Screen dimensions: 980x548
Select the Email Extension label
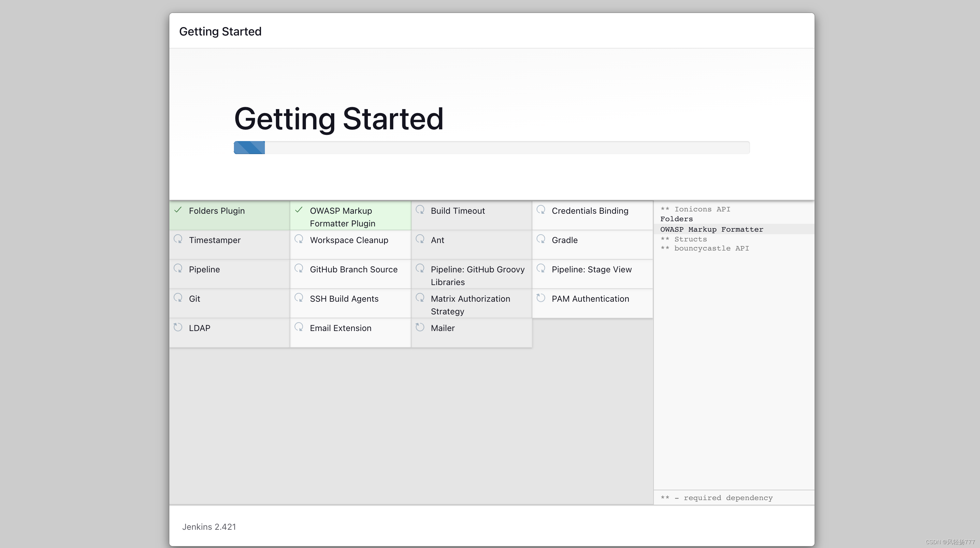pyautogui.click(x=340, y=328)
